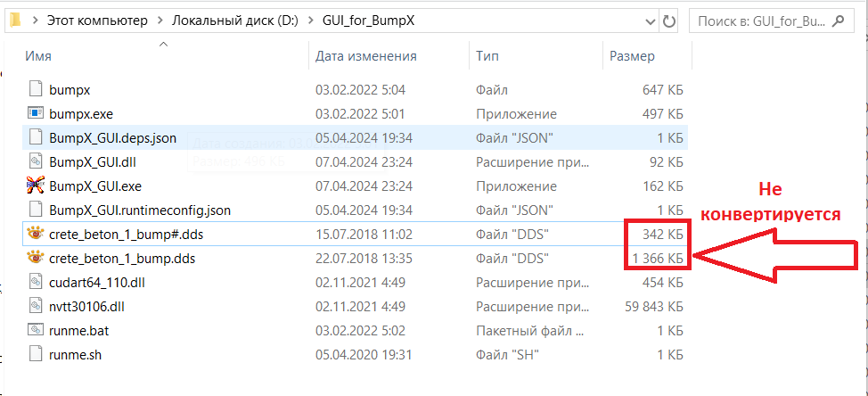Select the file named bumpx
Screen dimensions: 868x396
70,89
